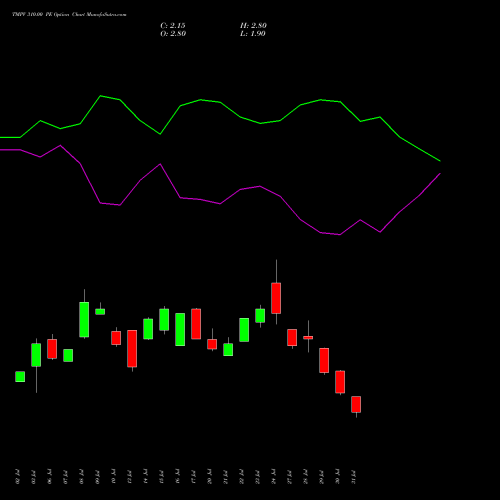Select the '08 Jul' date axis label
Image resolution: width=500 pixels, height=500 pixels.
pyautogui.click(x=82, y=477)
